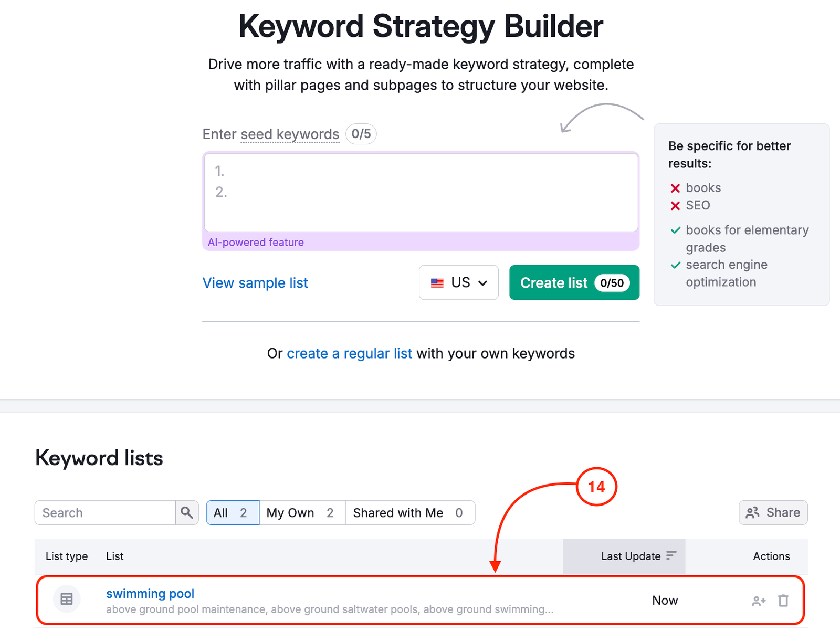This screenshot has height=631, width=840.
Task: Click the regular list type icon beside swimming pool
Action: (x=67, y=598)
